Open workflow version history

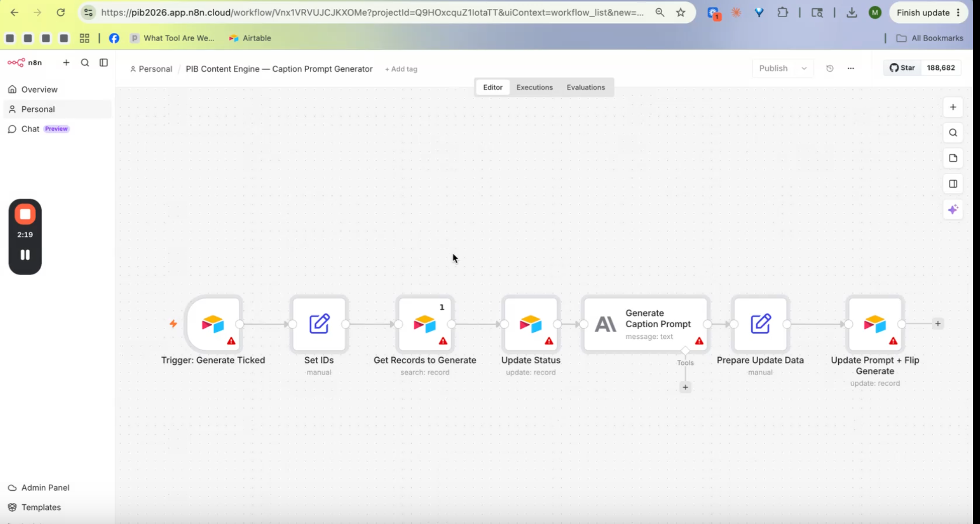[830, 68]
